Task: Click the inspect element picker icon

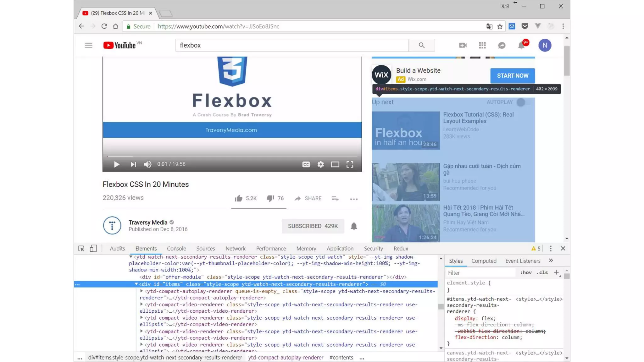Action: [81, 249]
